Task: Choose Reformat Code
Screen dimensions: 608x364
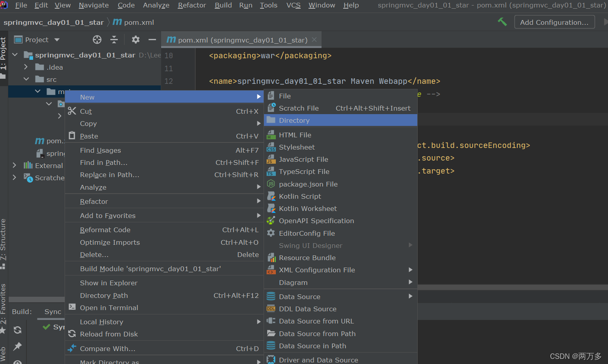Action: pos(164,229)
